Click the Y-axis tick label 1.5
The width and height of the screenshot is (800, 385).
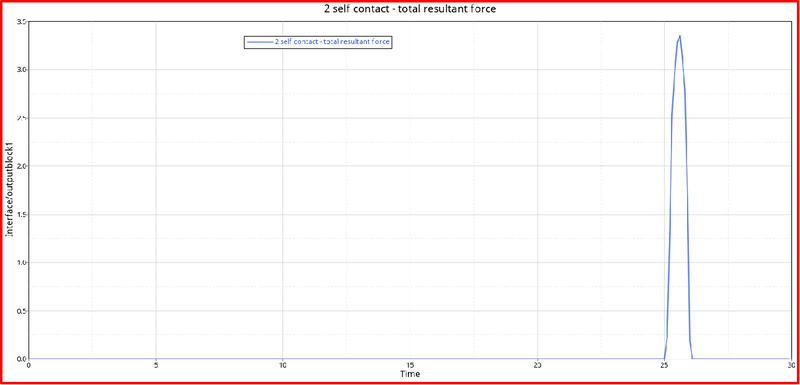click(x=21, y=214)
